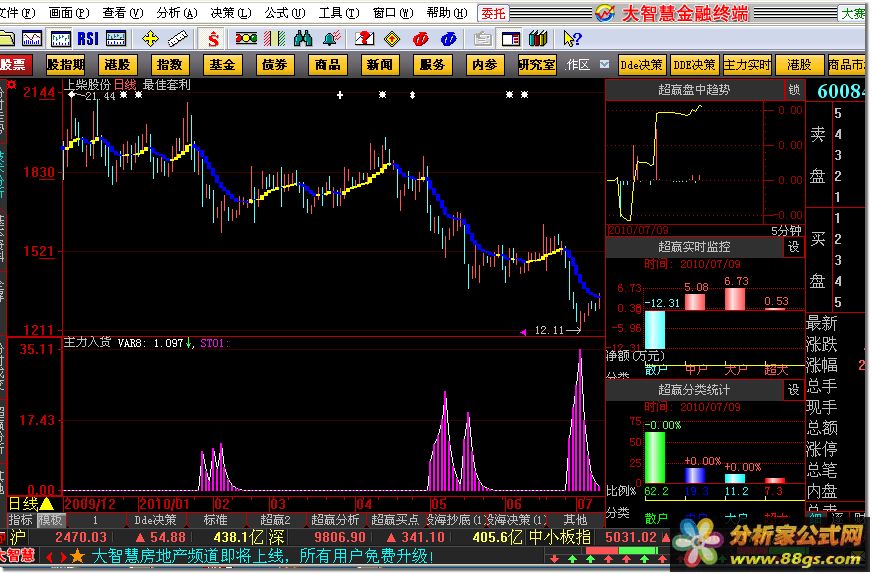The image size is (872, 574).
Task: Select the yellow four-arrow move tool
Action: tap(150, 38)
